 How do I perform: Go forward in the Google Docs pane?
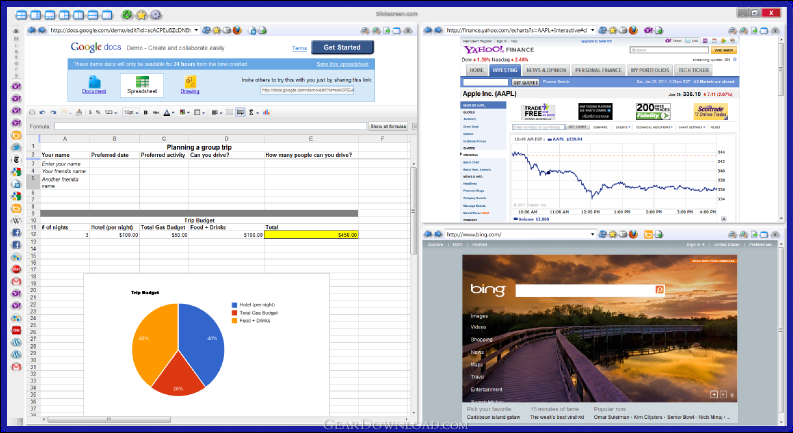tap(42, 30)
